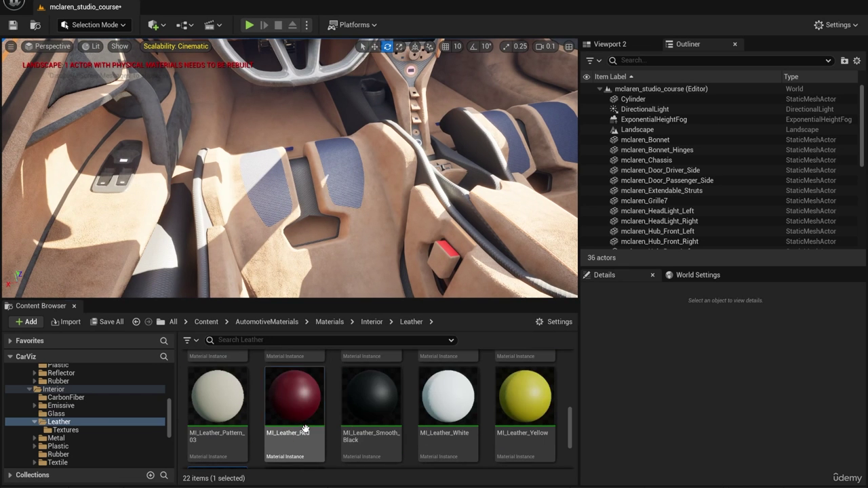Collapse CarViz section

tap(10, 357)
